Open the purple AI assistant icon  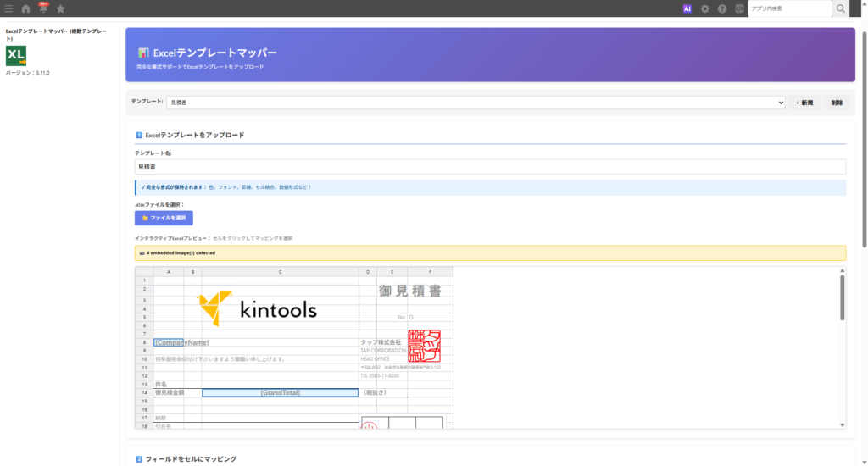point(687,8)
